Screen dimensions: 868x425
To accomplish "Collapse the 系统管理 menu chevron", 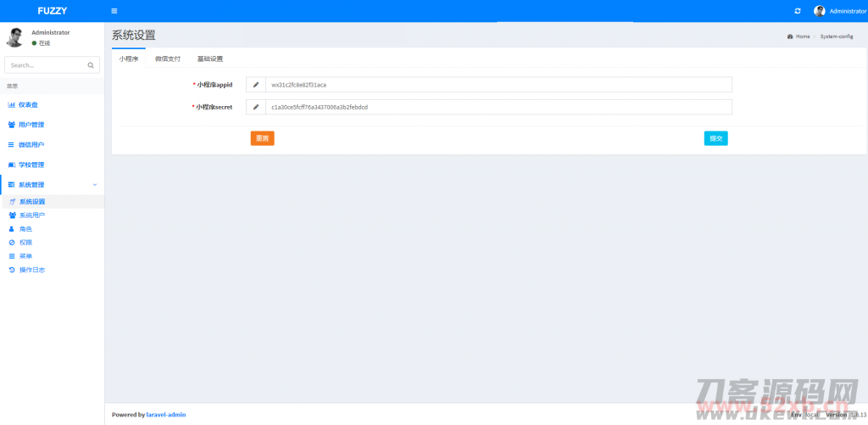I will (x=94, y=185).
